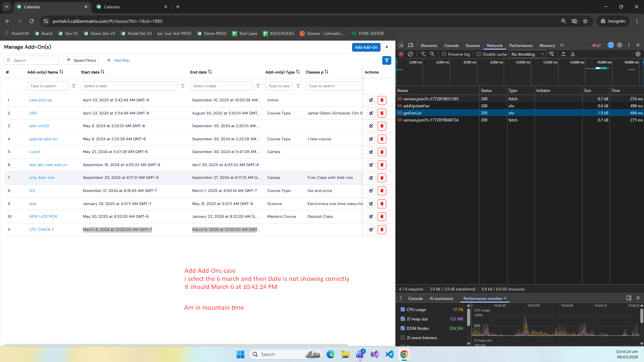Enable the Preserve log checkbox

pos(444,54)
